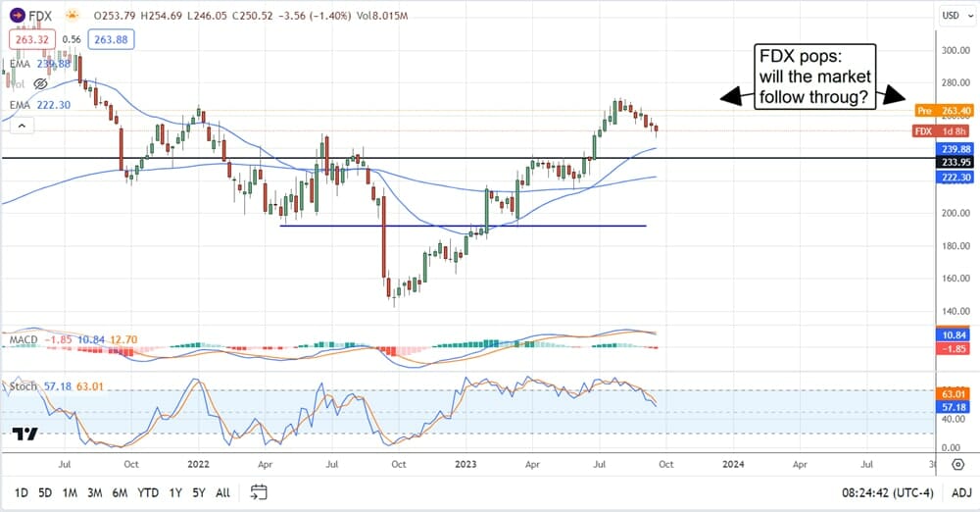This screenshot has width=980, height=512.
Task: Toggle Vol indicator visibility eye icon
Action: pyautogui.click(x=42, y=84)
